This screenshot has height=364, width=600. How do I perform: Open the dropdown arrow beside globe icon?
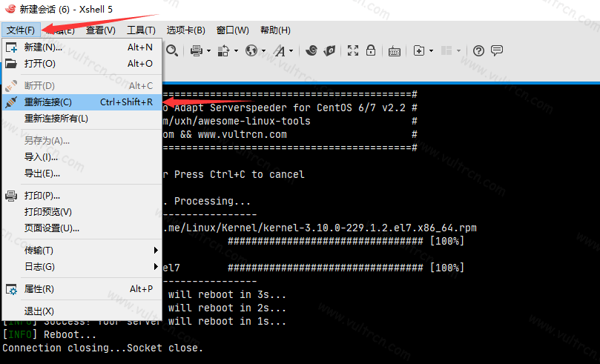tap(263, 51)
